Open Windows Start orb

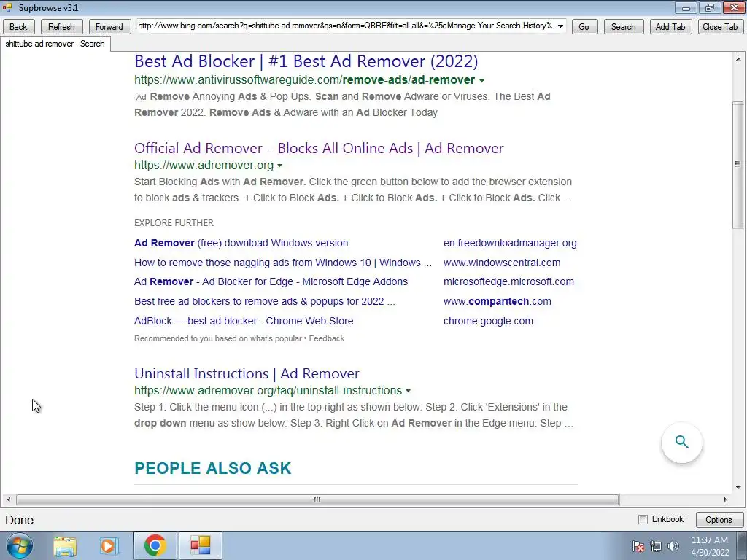click(x=20, y=545)
